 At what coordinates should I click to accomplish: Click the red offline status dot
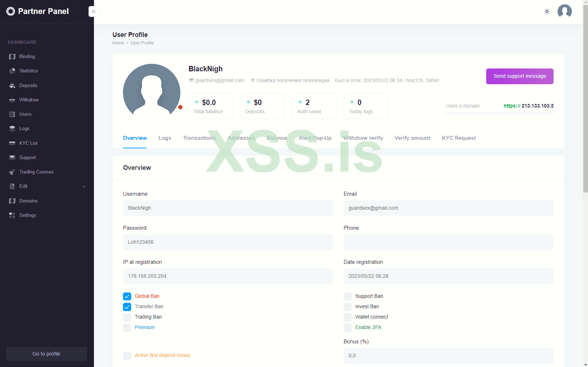(180, 107)
